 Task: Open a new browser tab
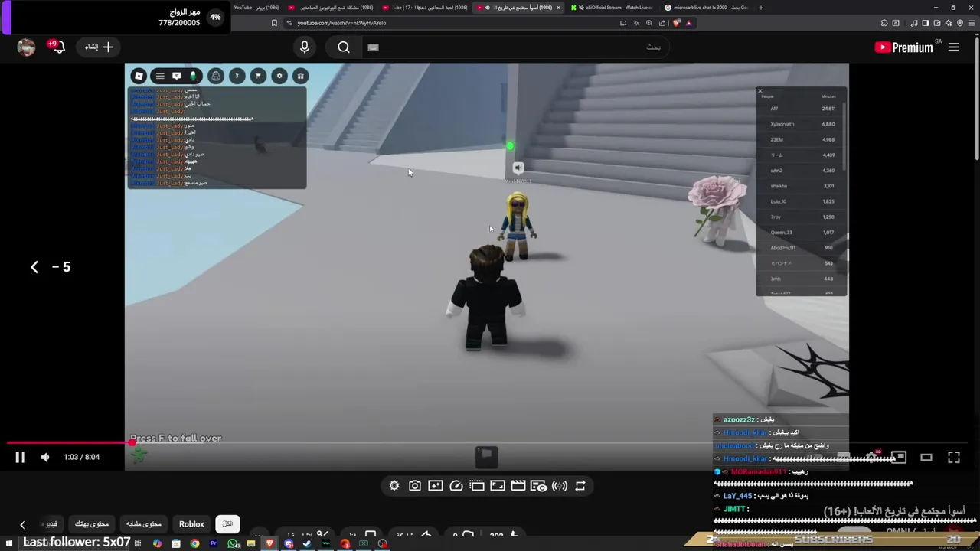pyautogui.click(x=760, y=8)
